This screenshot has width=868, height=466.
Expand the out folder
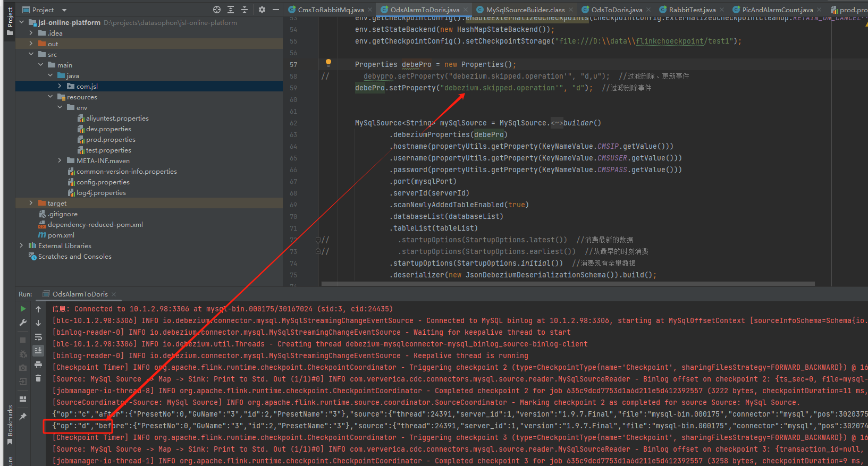pyautogui.click(x=31, y=44)
